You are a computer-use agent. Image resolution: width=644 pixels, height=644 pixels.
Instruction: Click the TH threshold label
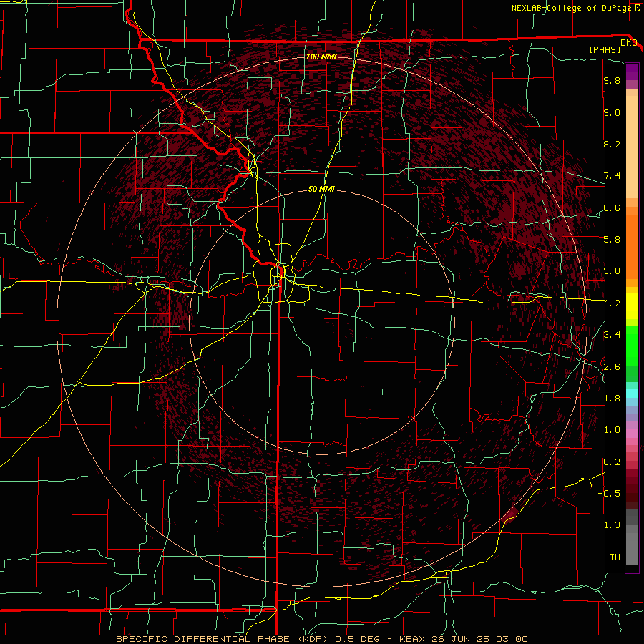click(x=615, y=557)
